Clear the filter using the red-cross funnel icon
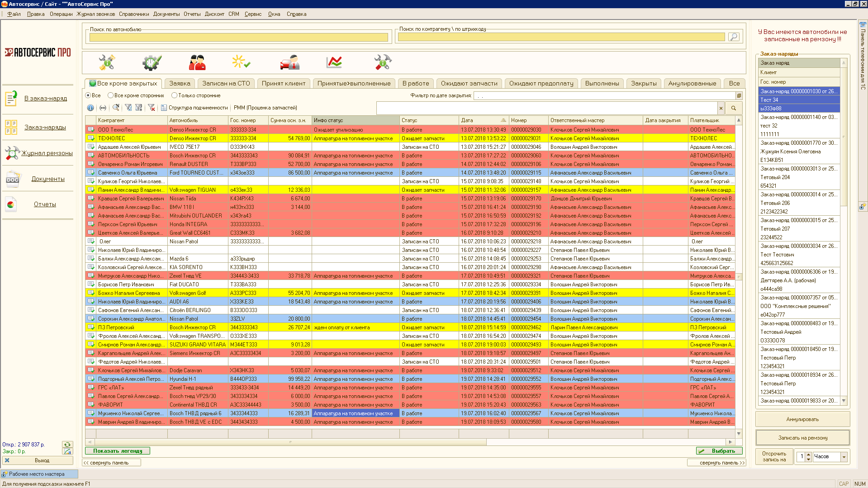The image size is (868, 488). (151, 108)
